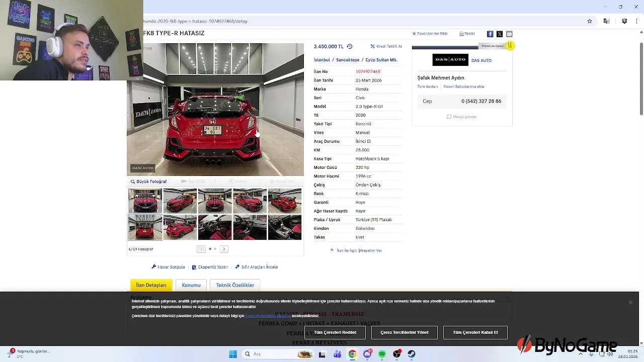Screen dimensions: 644x362
Task: Open Discord from the taskbar
Action: point(367,354)
